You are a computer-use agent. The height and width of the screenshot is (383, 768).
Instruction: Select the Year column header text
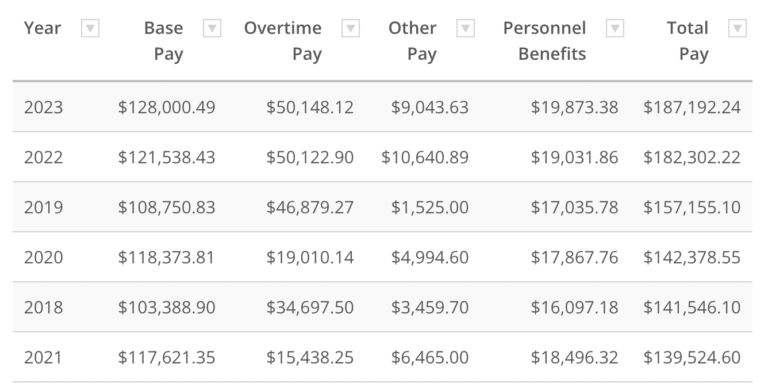click(43, 28)
